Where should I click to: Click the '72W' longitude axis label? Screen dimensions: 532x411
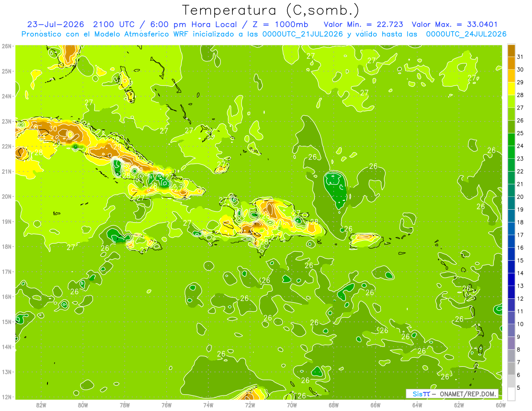point(250,405)
